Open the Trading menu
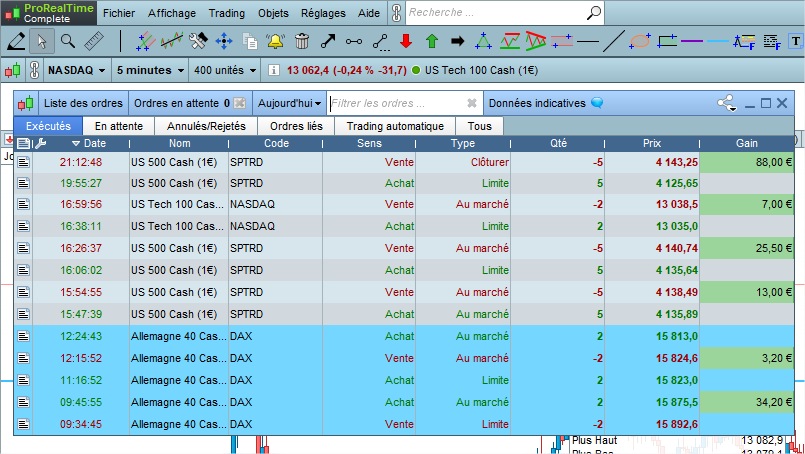The height and width of the screenshot is (454, 805). point(226,13)
